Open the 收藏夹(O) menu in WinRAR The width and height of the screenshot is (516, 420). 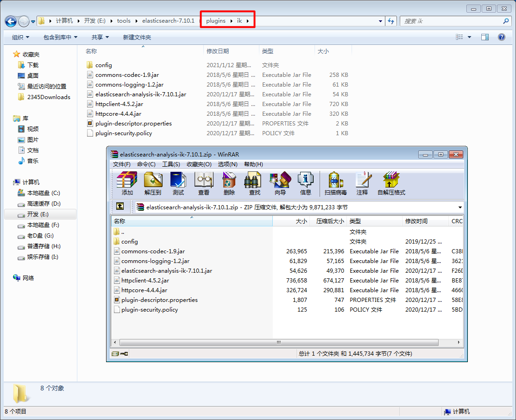[199, 164]
